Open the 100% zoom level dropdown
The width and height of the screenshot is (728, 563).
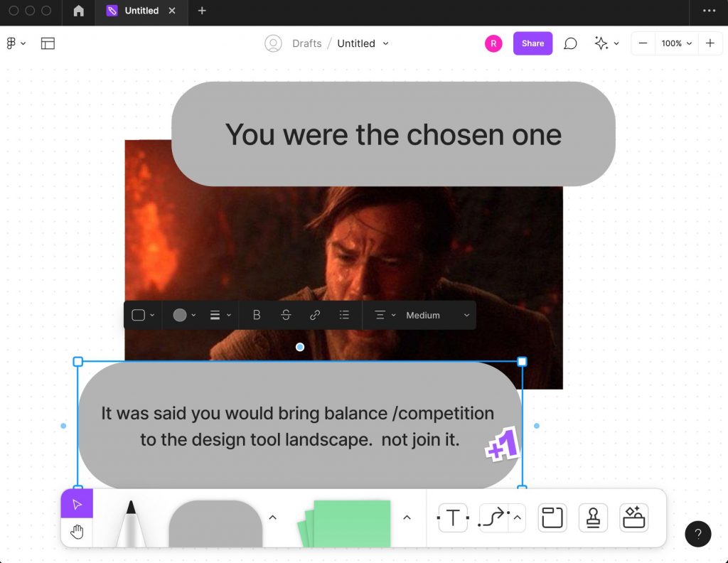677,43
